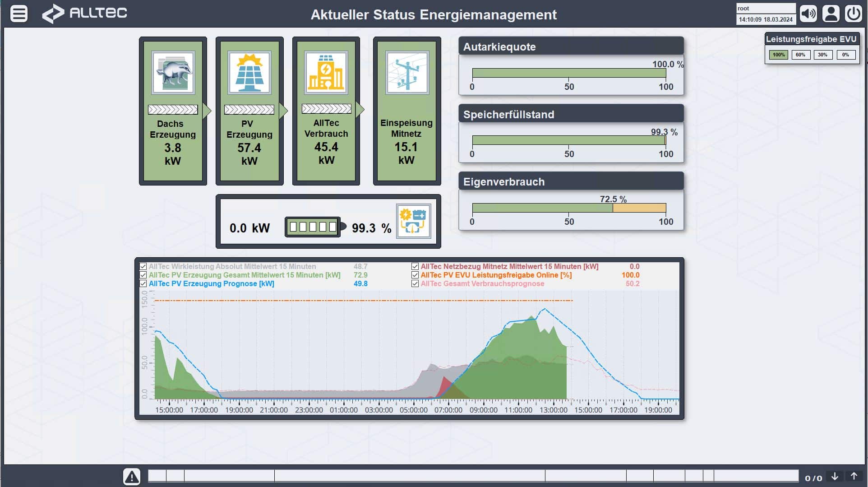Click the Eigenverbrauch panel header

(571, 181)
